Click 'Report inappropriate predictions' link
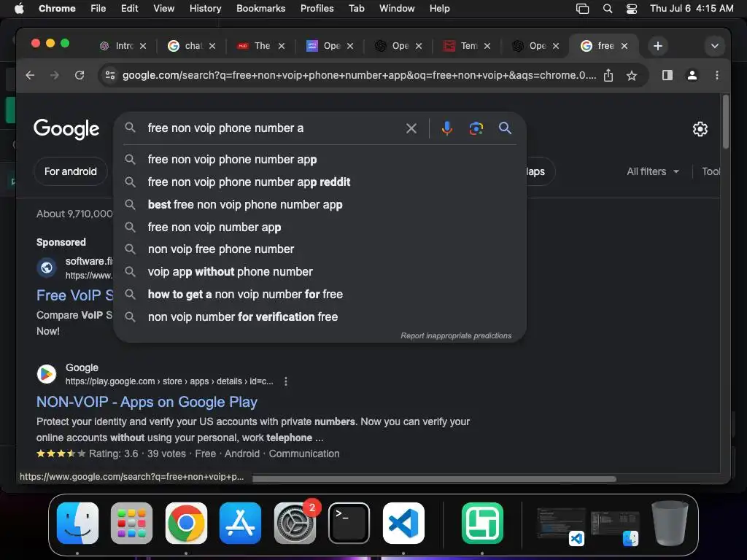 click(x=456, y=335)
